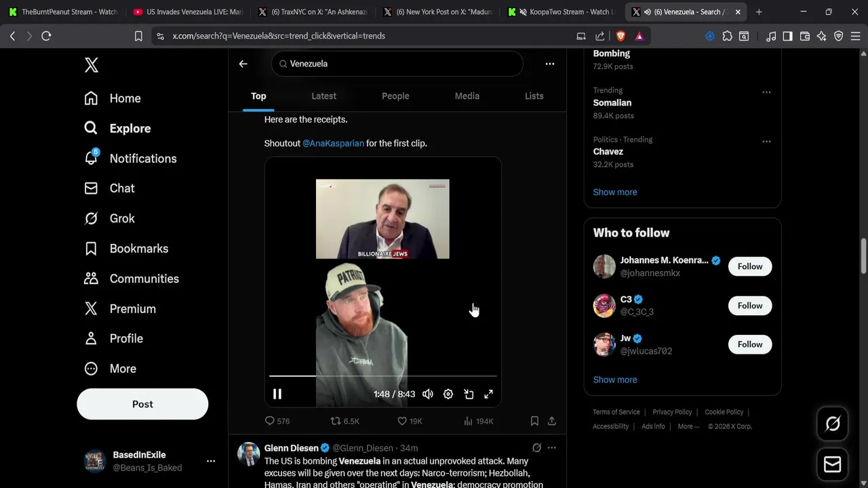Show more trending topics
868x488 pixels.
(615, 192)
